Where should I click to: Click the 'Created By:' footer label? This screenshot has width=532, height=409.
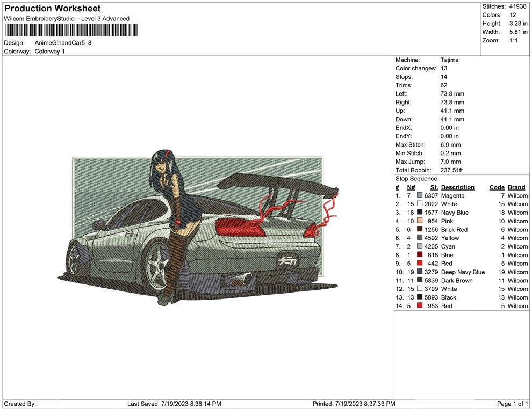20,404
